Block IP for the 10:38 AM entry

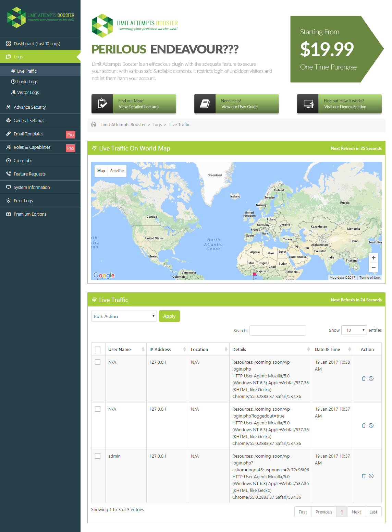(x=371, y=378)
